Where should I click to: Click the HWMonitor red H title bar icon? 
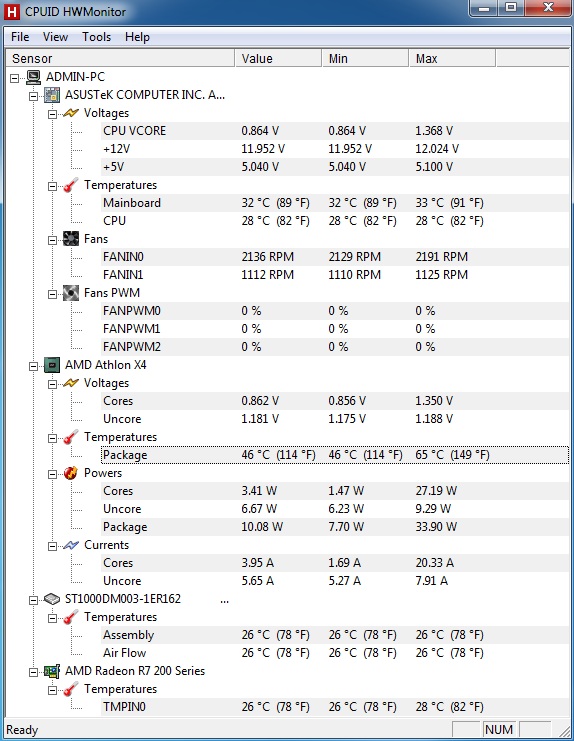pos(11,11)
